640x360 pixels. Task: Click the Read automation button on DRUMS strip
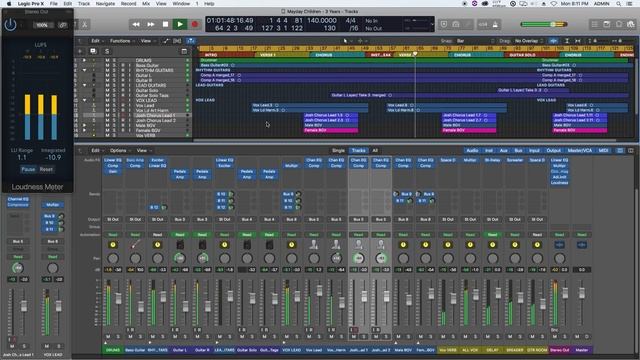pyautogui.click(x=113, y=235)
